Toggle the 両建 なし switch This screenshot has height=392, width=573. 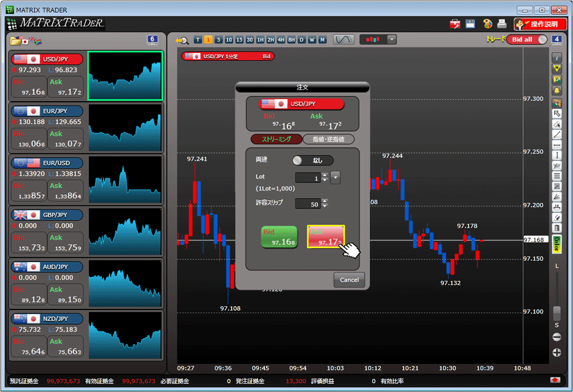click(313, 161)
